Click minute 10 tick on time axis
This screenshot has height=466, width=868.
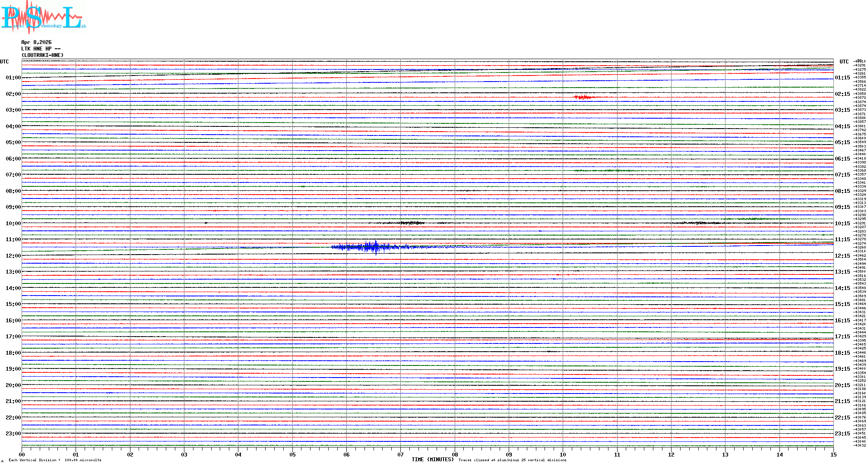coord(563,454)
